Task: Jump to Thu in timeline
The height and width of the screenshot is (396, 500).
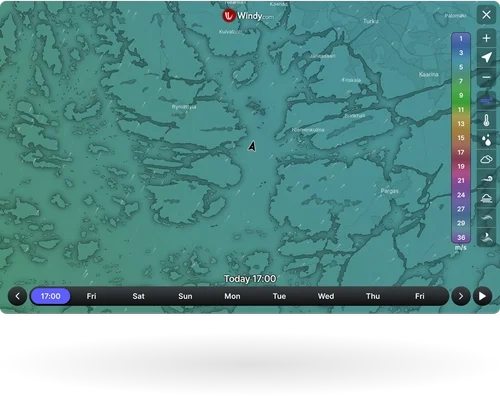Action: pos(373,296)
